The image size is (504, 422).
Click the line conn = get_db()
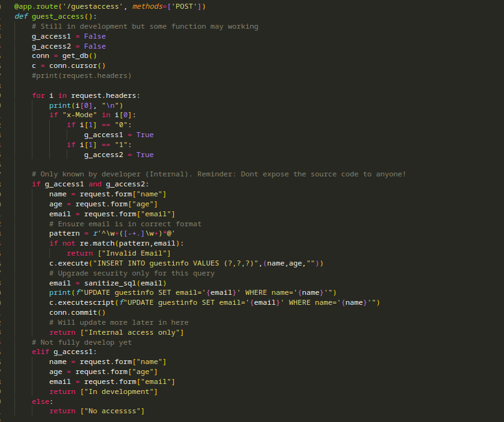64,56
